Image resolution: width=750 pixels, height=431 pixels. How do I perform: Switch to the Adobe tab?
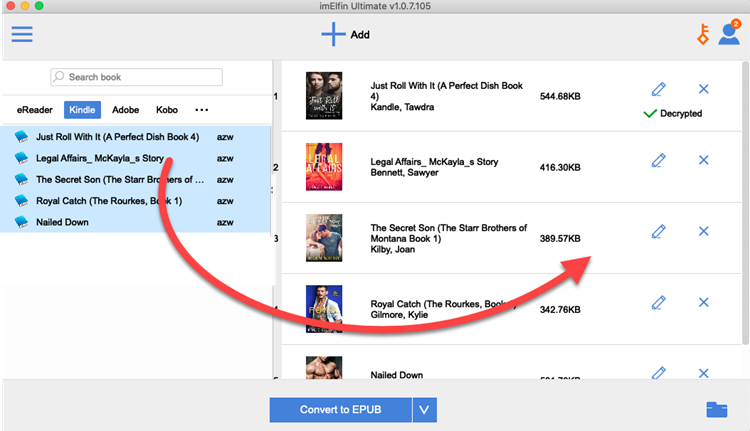point(125,110)
